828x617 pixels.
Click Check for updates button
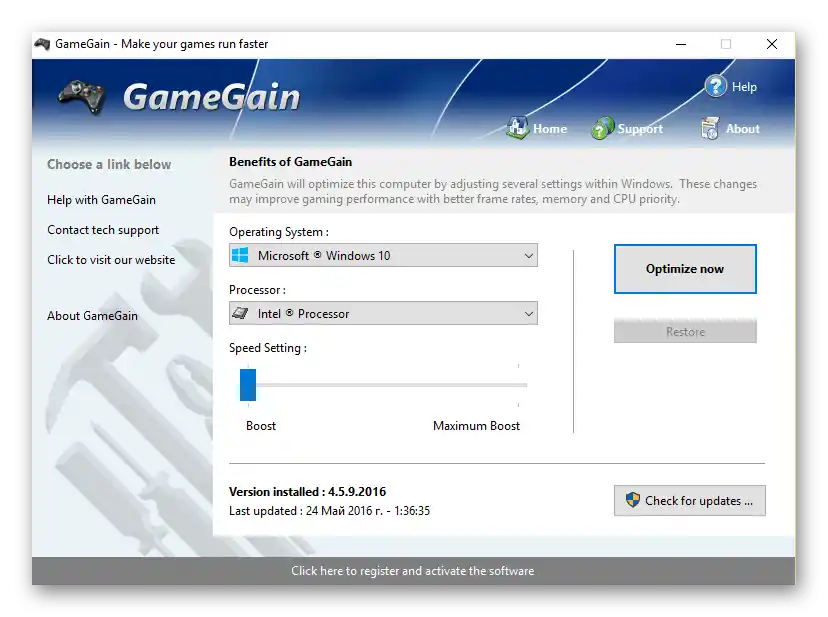(689, 500)
